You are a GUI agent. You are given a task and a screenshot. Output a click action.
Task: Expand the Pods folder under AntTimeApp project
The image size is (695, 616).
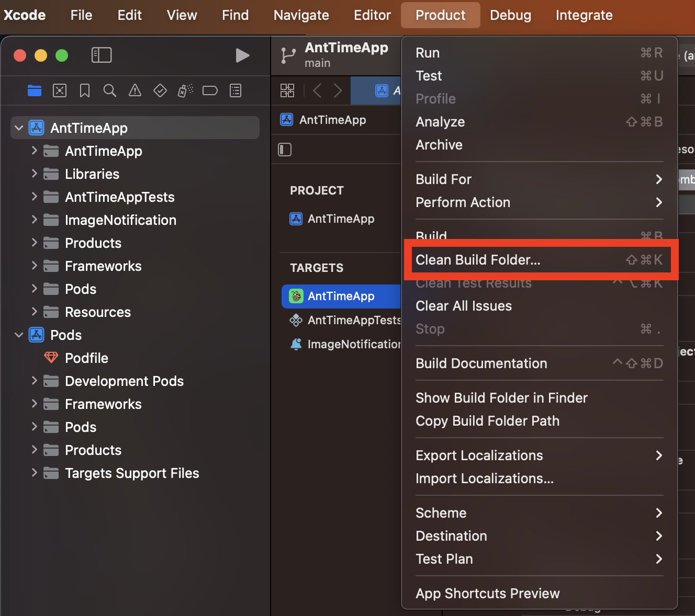click(34, 289)
